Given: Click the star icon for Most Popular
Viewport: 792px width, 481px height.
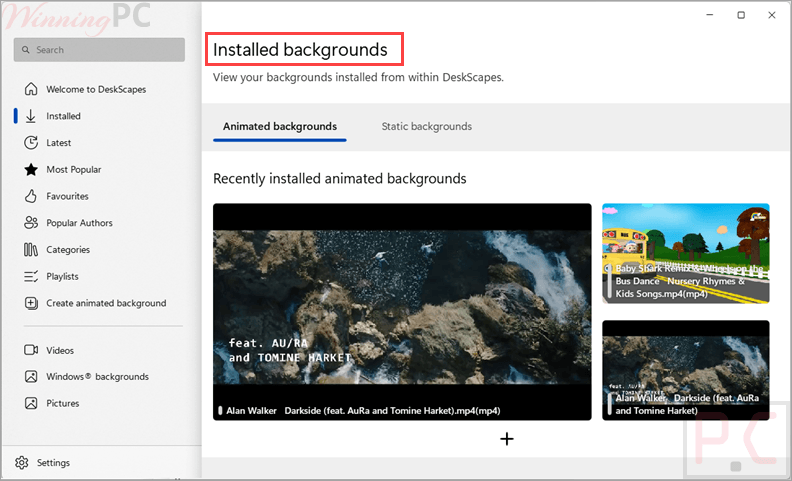Looking at the screenshot, I should [x=31, y=169].
